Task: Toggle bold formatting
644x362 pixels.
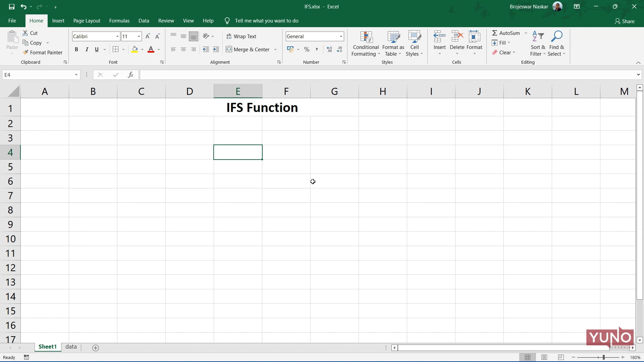Action: (x=76, y=49)
